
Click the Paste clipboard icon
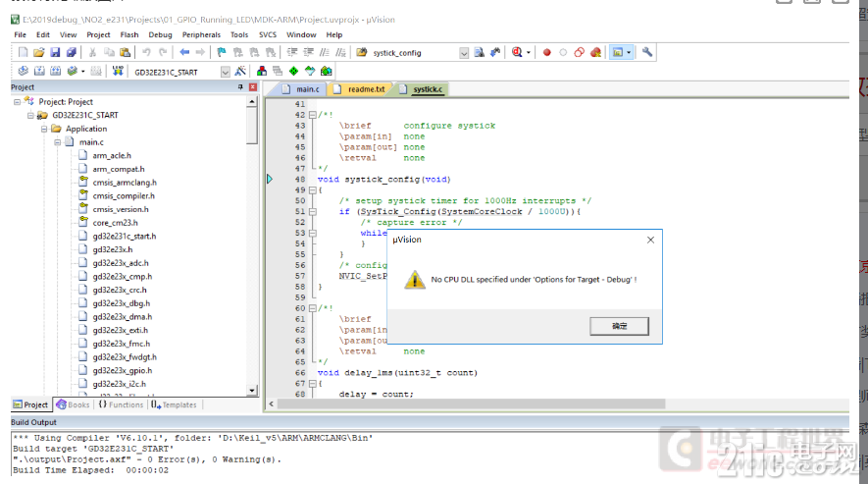126,53
